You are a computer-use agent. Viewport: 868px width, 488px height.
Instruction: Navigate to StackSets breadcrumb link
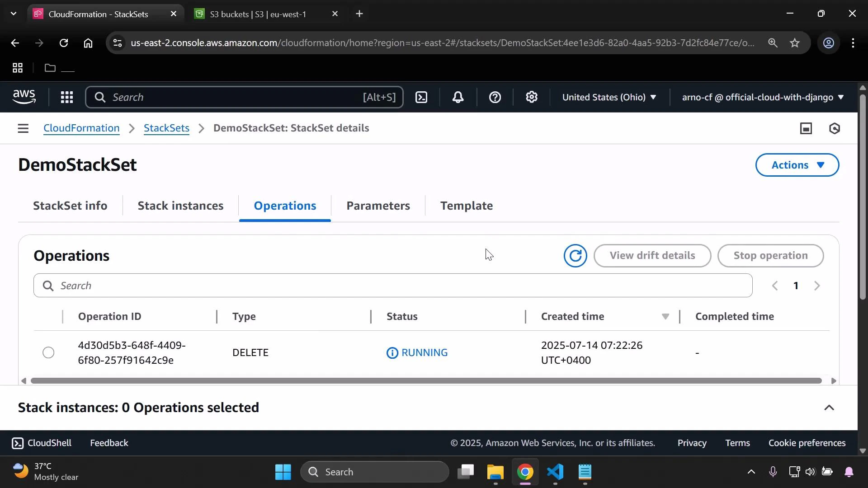pyautogui.click(x=166, y=128)
